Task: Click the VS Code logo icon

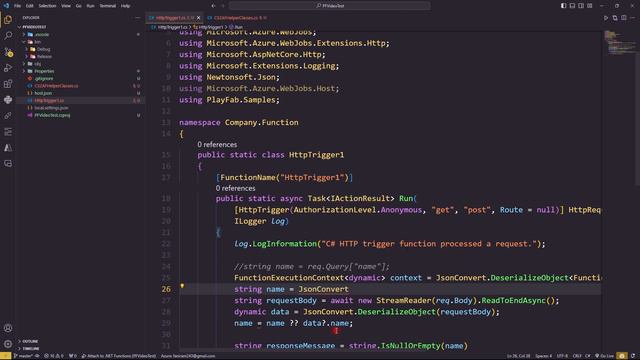Action: [x=6, y=6]
